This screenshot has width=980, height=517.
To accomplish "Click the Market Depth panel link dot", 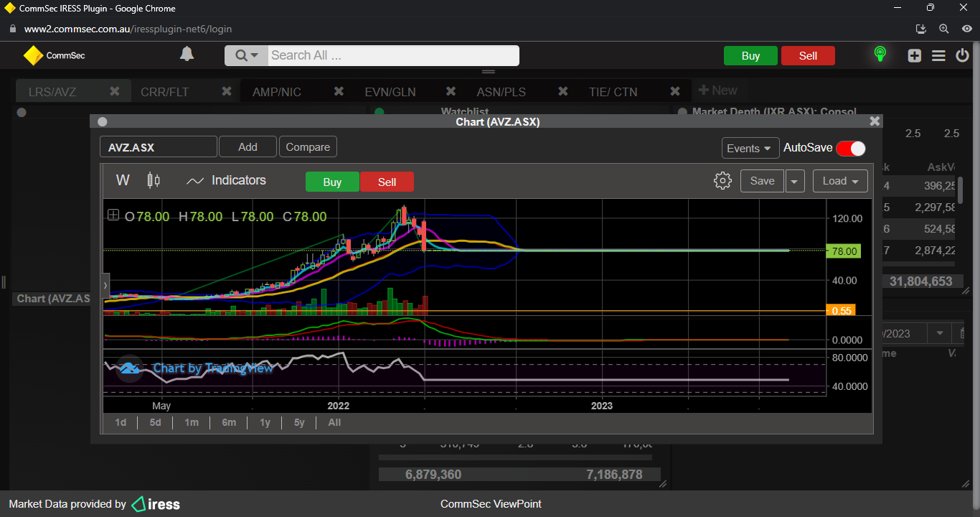I will (x=682, y=112).
